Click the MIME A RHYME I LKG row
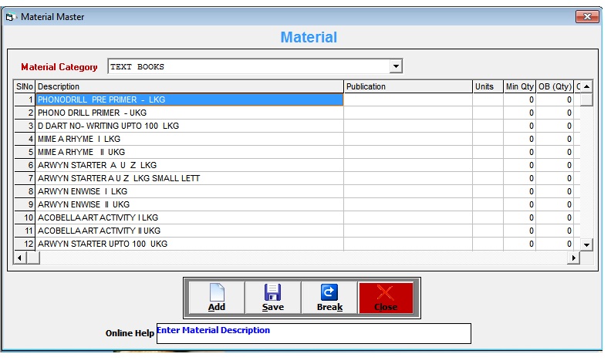This screenshot has width=611, height=364. (x=189, y=139)
